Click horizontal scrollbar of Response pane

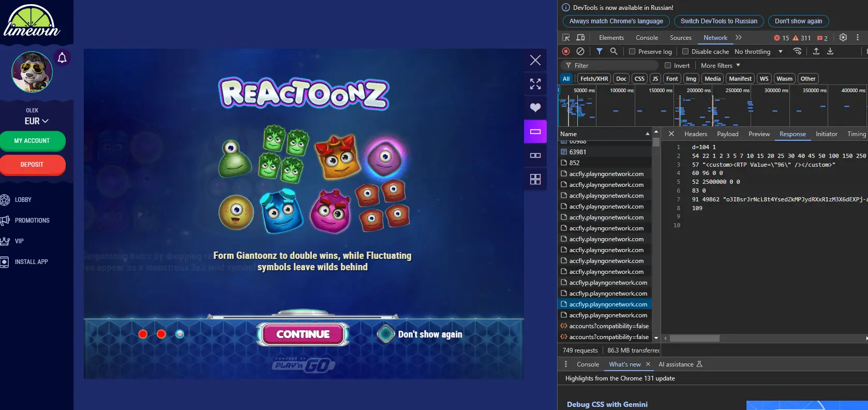click(x=694, y=339)
